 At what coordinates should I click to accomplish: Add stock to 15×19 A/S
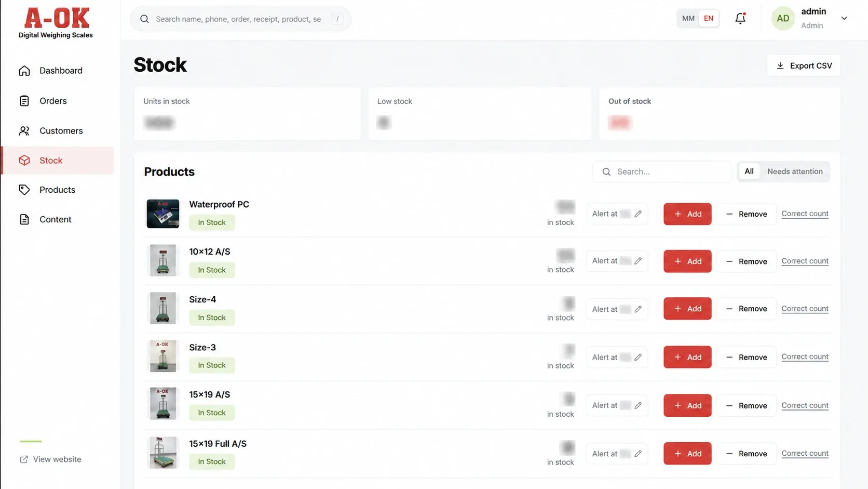click(x=687, y=405)
